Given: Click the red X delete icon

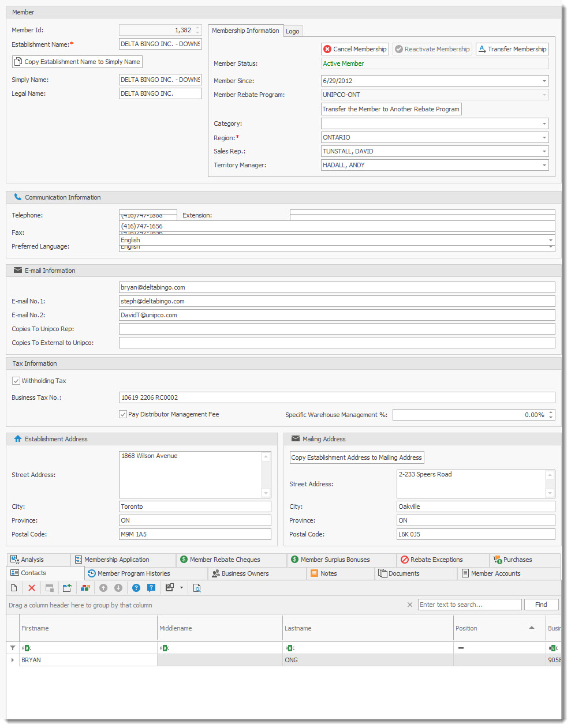Looking at the screenshot, I should 32,588.
